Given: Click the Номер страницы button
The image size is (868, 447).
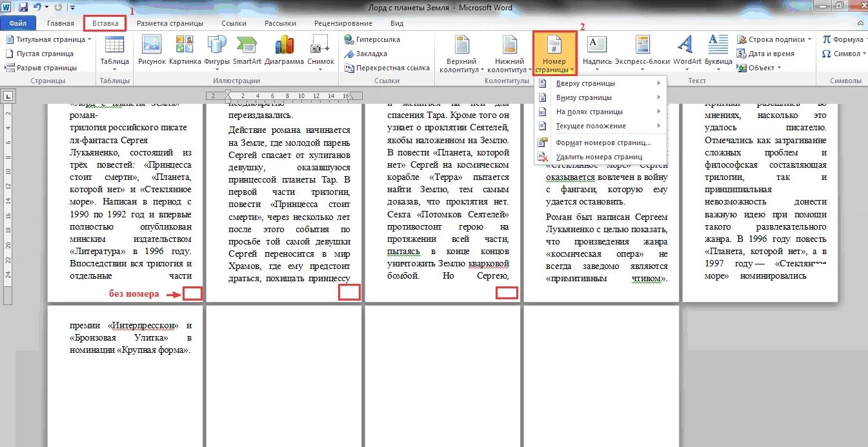Looking at the screenshot, I should pos(555,54).
